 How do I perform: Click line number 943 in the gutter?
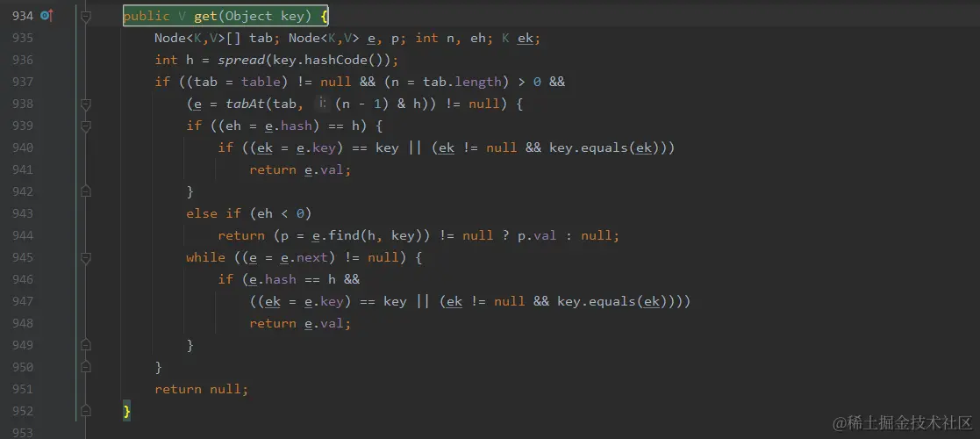23,213
